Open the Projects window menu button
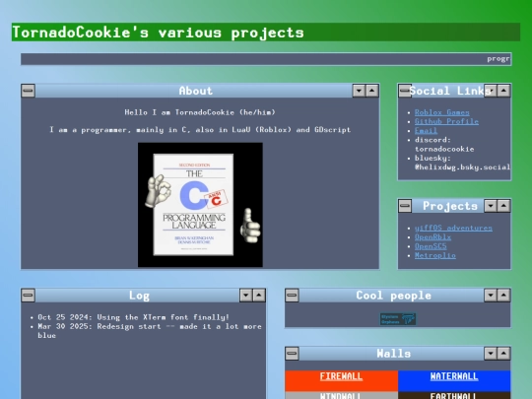The height and width of the screenshot is (399, 532). (405, 206)
